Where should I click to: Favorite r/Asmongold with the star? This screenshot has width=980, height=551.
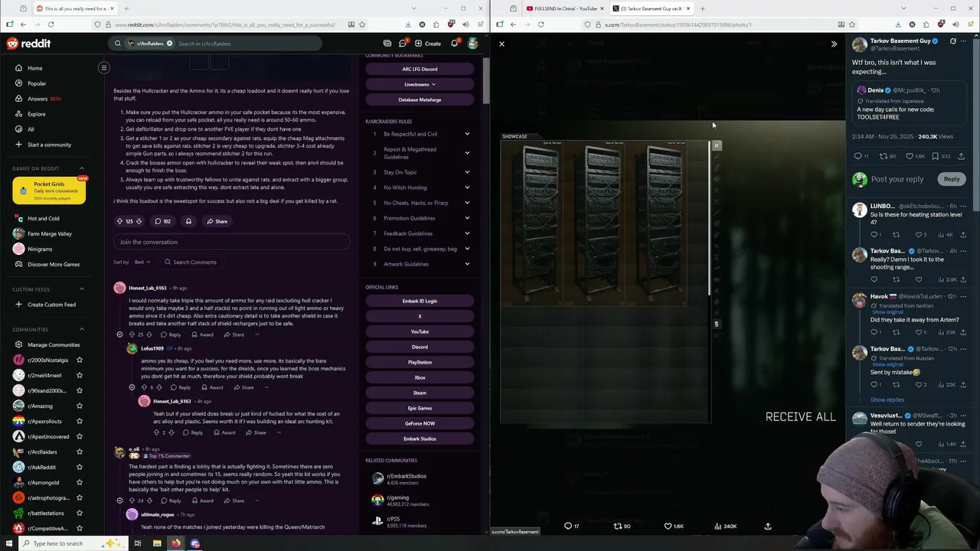pyautogui.click(x=80, y=482)
